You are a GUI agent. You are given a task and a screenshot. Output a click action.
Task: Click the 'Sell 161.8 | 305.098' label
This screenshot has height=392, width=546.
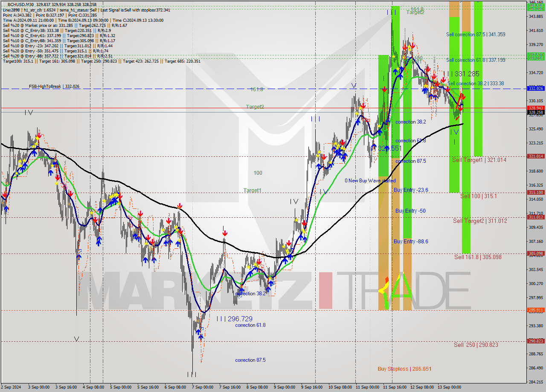(478, 257)
